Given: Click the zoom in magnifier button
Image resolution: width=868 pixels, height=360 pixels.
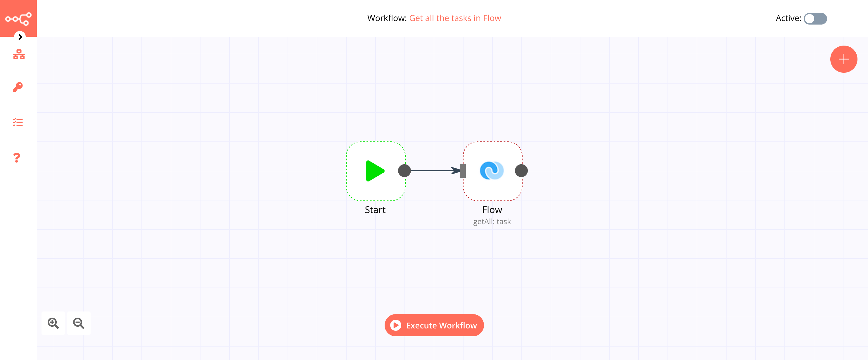Looking at the screenshot, I should [53, 323].
